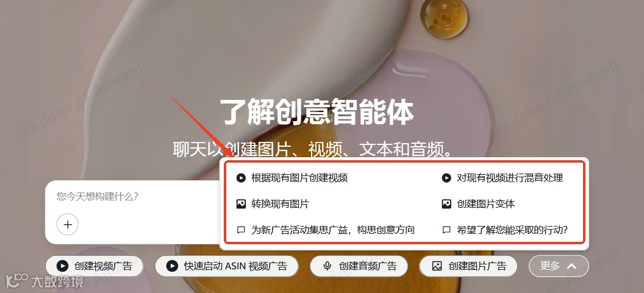
Task: Collapse the 更多 options menu
Action: [559, 266]
